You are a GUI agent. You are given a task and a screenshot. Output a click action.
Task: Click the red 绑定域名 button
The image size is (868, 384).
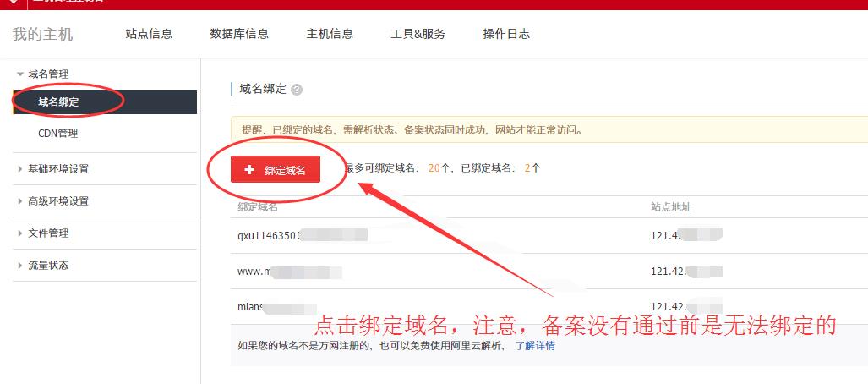pyautogui.click(x=276, y=169)
